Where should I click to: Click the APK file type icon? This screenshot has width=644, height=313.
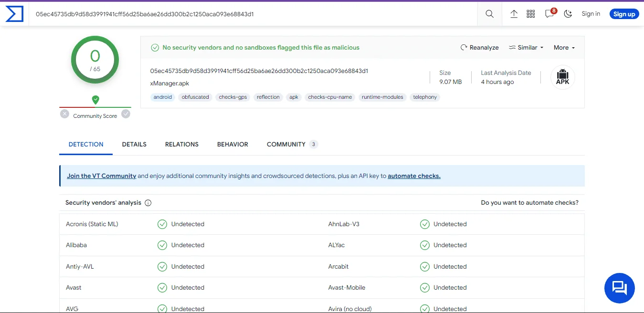tap(562, 77)
